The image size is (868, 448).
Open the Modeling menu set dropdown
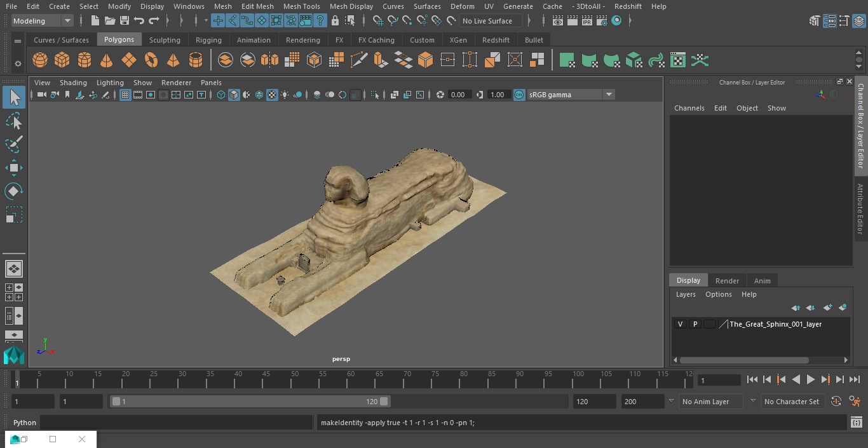[x=42, y=21]
